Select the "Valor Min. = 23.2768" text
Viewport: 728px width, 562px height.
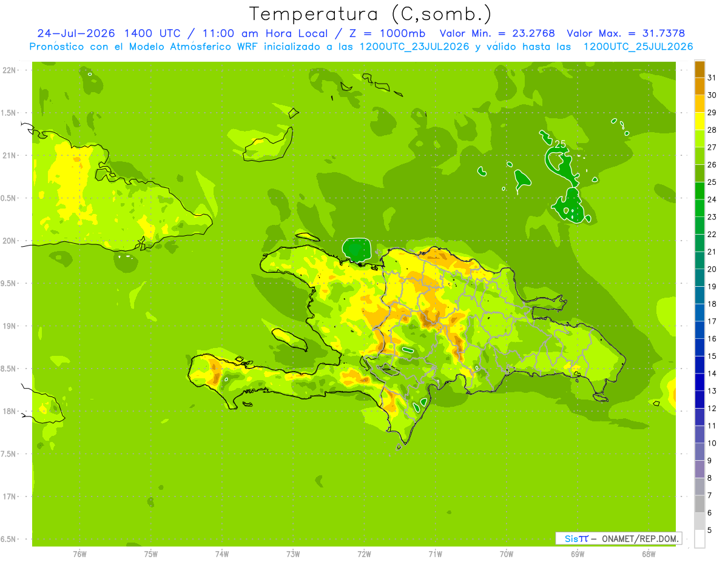(497, 33)
